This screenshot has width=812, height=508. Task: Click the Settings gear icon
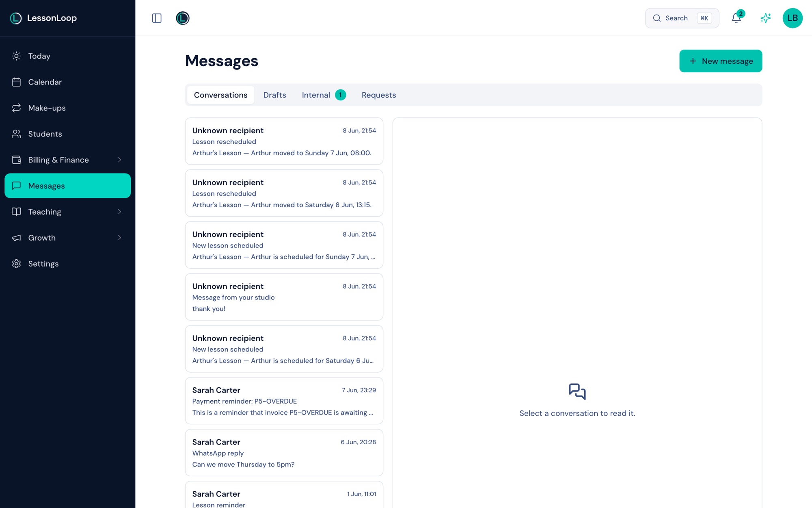click(16, 264)
